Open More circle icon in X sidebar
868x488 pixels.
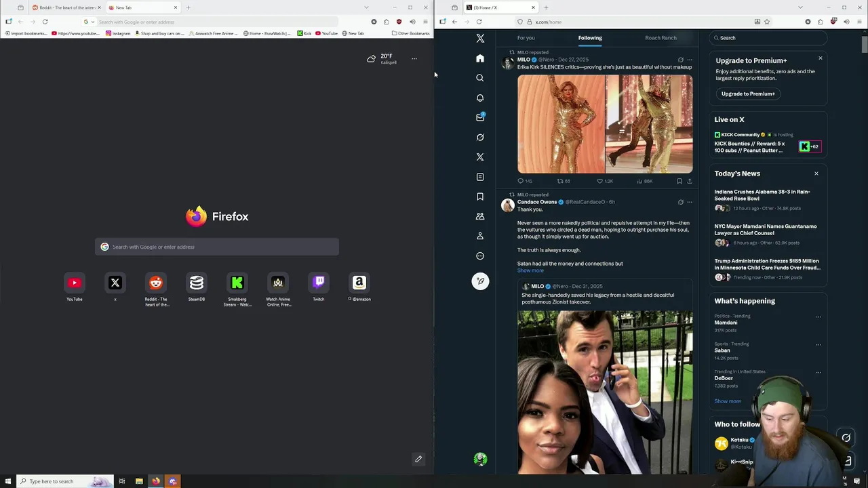point(480,256)
